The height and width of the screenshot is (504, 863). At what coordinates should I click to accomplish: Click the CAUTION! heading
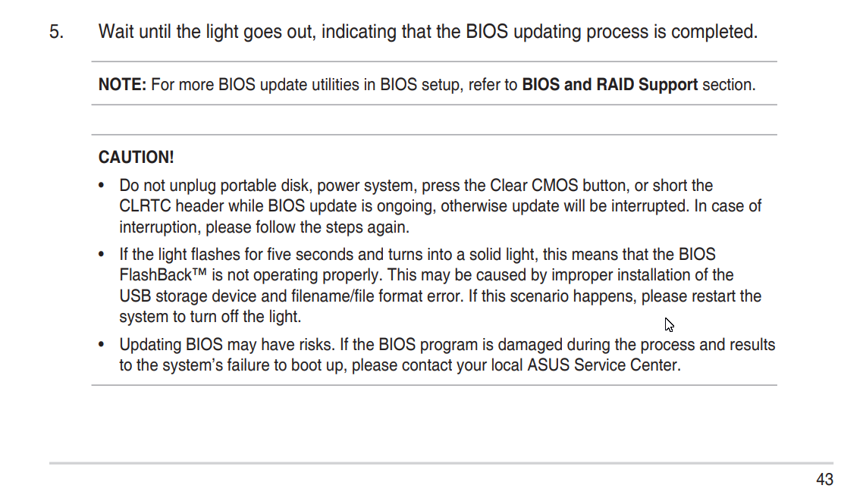coord(136,158)
